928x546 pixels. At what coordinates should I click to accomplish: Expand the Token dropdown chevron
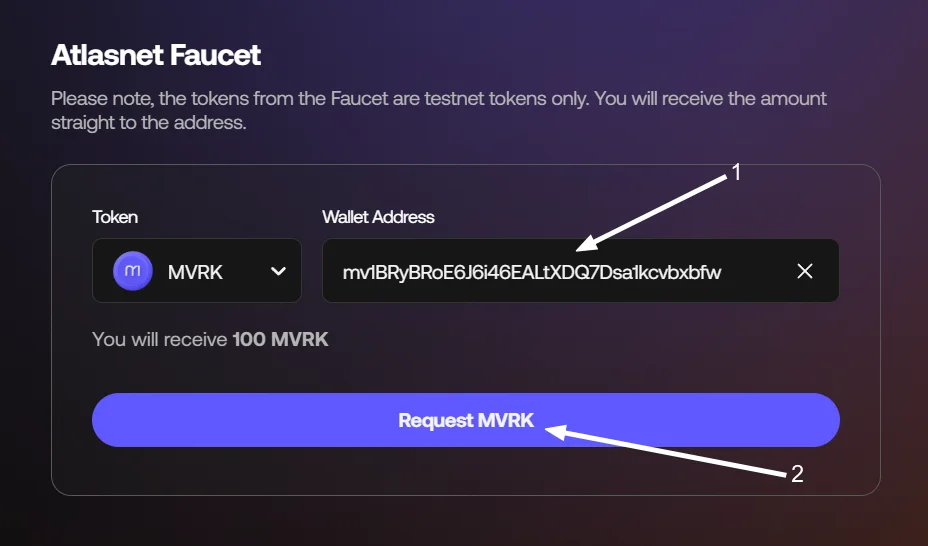pyautogui.click(x=278, y=272)
